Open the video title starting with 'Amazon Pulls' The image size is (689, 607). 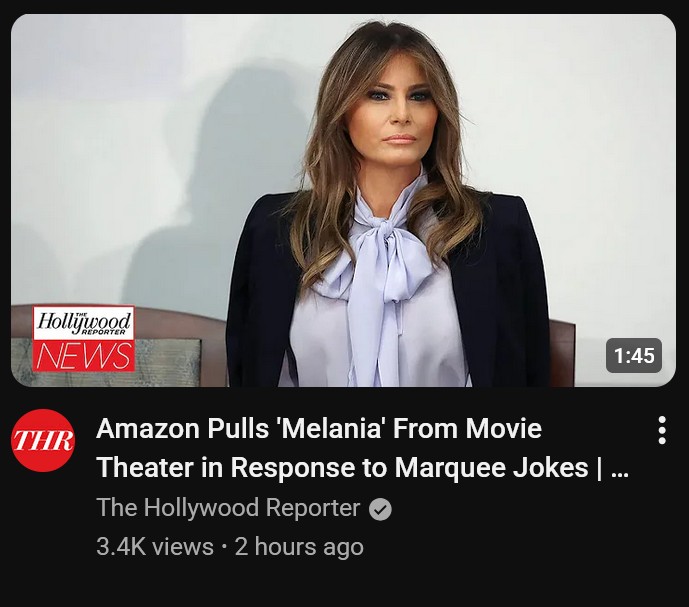point(363,447)
